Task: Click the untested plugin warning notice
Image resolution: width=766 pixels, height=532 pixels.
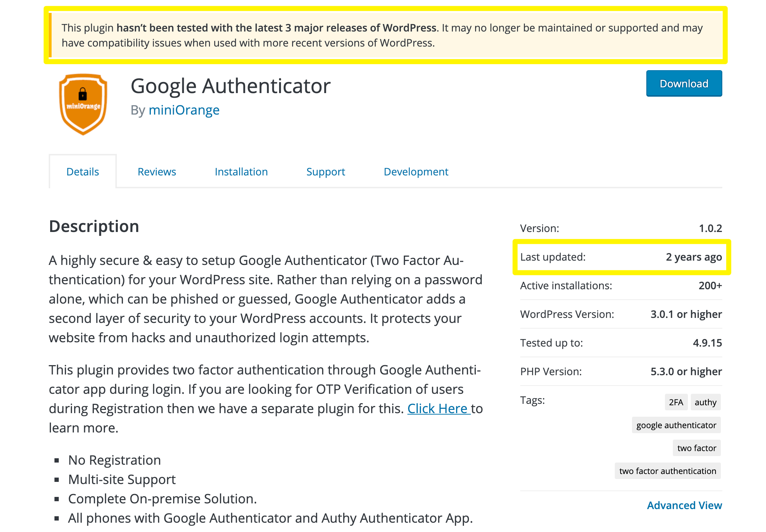Action: pos(386,35)
